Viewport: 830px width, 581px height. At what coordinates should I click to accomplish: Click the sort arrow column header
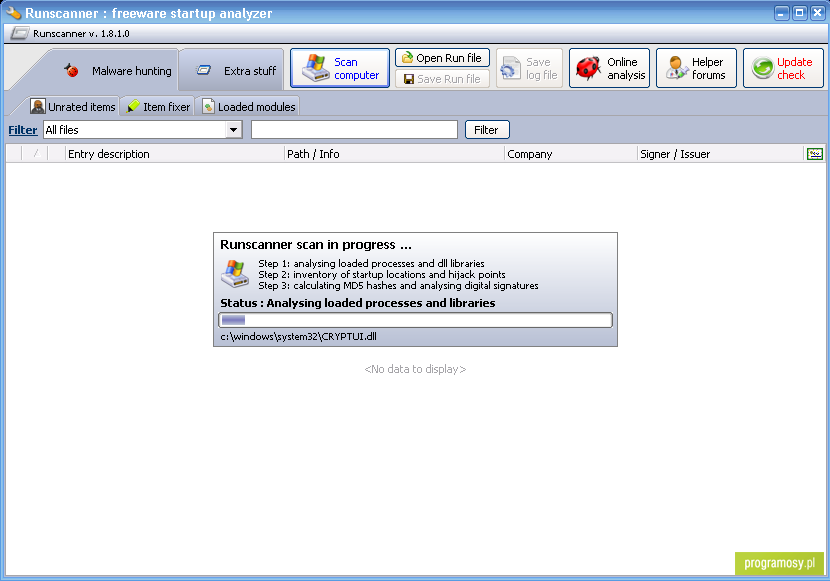[x=35, y=154]
